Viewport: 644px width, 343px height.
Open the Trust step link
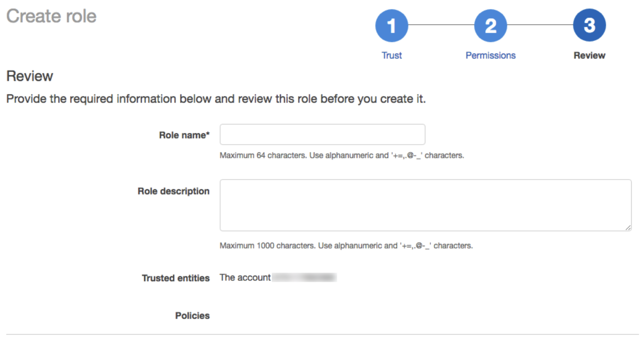(x=391, y=55)
